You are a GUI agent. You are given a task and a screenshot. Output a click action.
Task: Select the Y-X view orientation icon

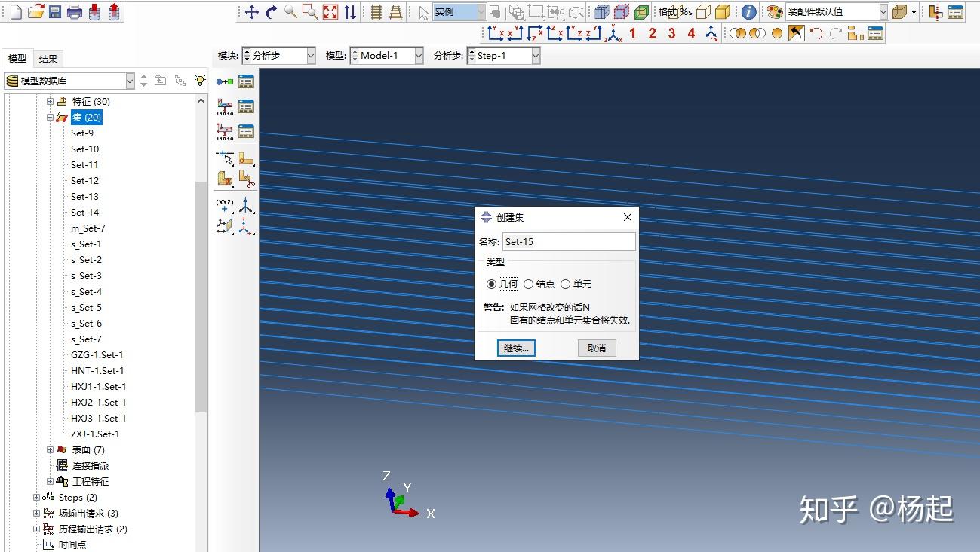pyautogui.click(x=515, y=33)
